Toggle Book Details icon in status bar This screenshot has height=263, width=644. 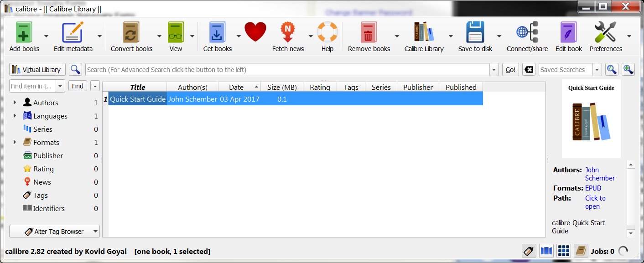[x=581, y=251]
